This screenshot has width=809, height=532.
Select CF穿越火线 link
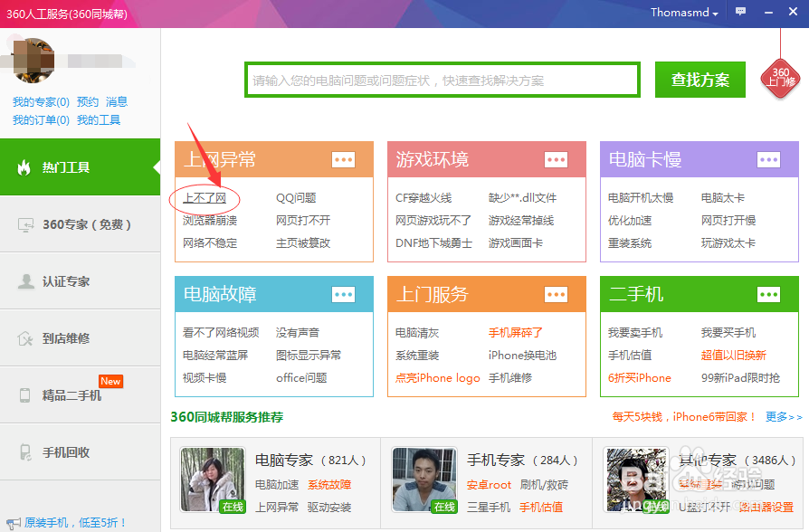(424, 198)
